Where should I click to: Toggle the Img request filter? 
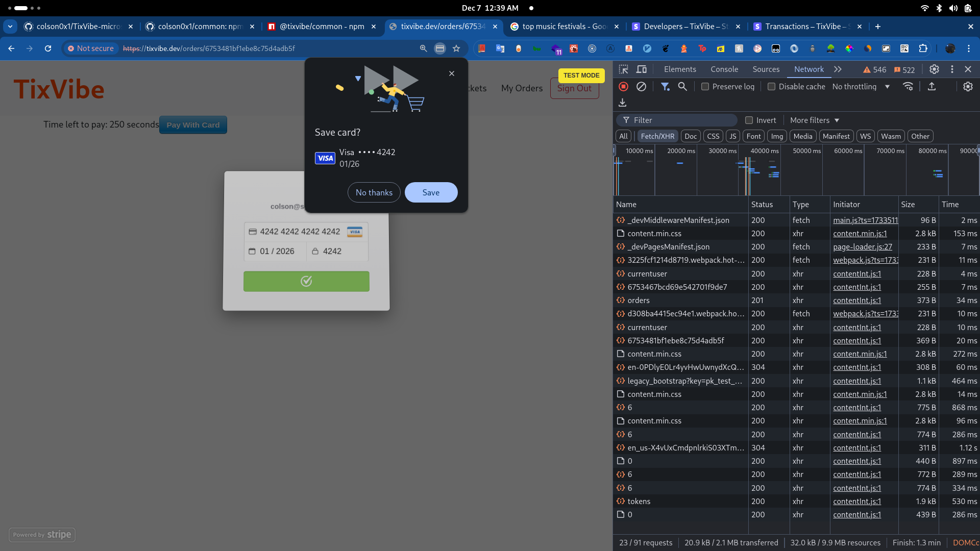tap(777, 136)
